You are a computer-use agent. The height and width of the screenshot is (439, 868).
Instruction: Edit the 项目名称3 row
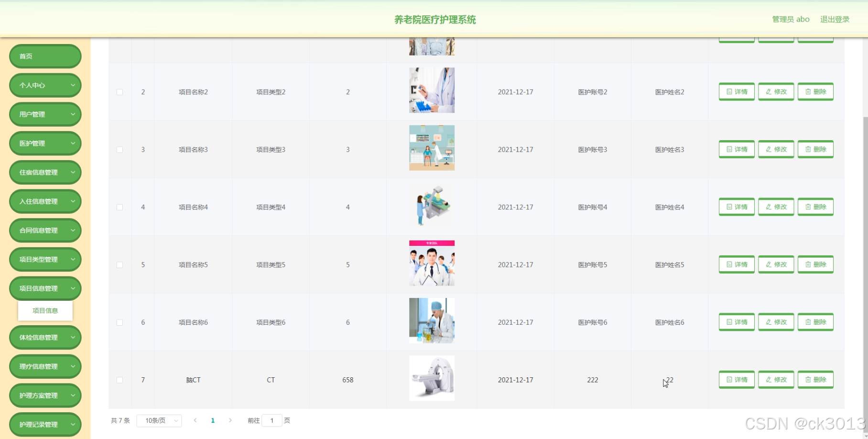click(776, 149)
